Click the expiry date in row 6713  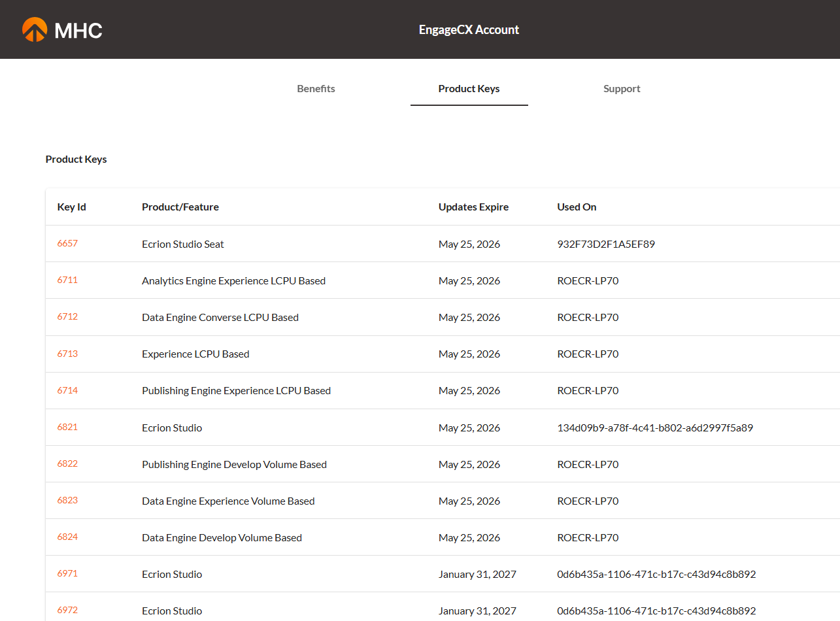click(469, 354)
